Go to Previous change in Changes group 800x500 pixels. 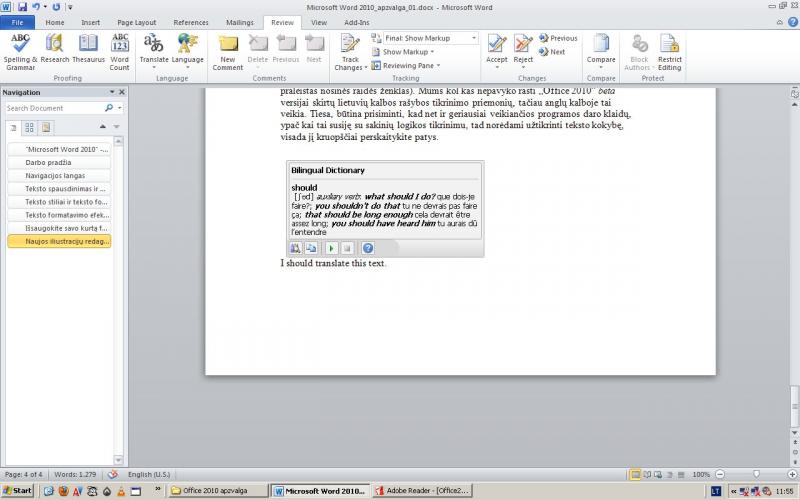coord(558,38)
